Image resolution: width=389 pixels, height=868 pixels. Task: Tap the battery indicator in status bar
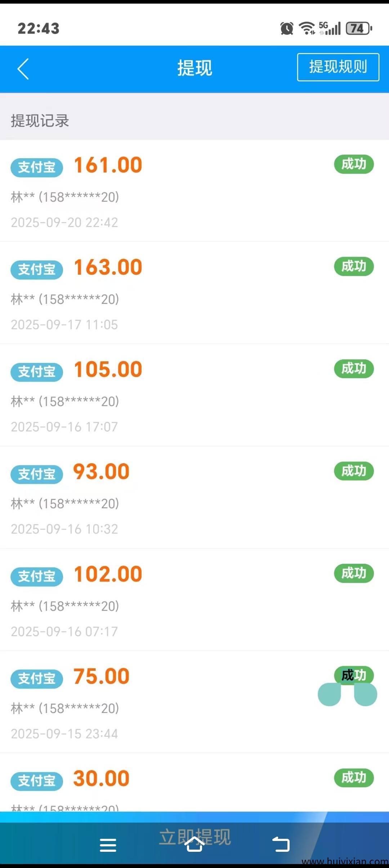click(359, 28)
